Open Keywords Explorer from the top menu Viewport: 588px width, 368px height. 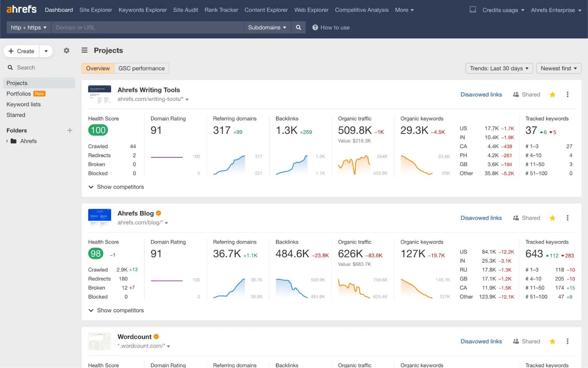[142, 10]
